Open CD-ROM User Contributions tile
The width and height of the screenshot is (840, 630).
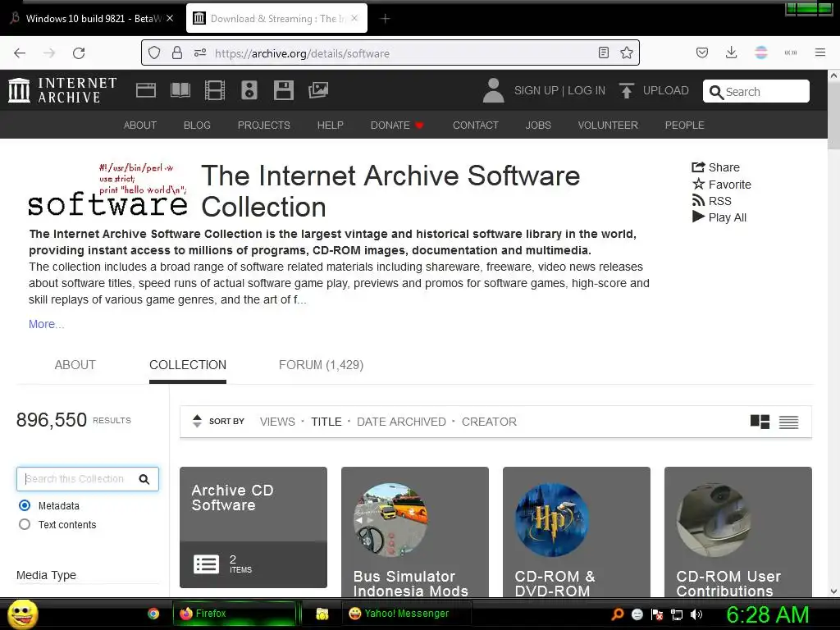[x=737, y=532]
